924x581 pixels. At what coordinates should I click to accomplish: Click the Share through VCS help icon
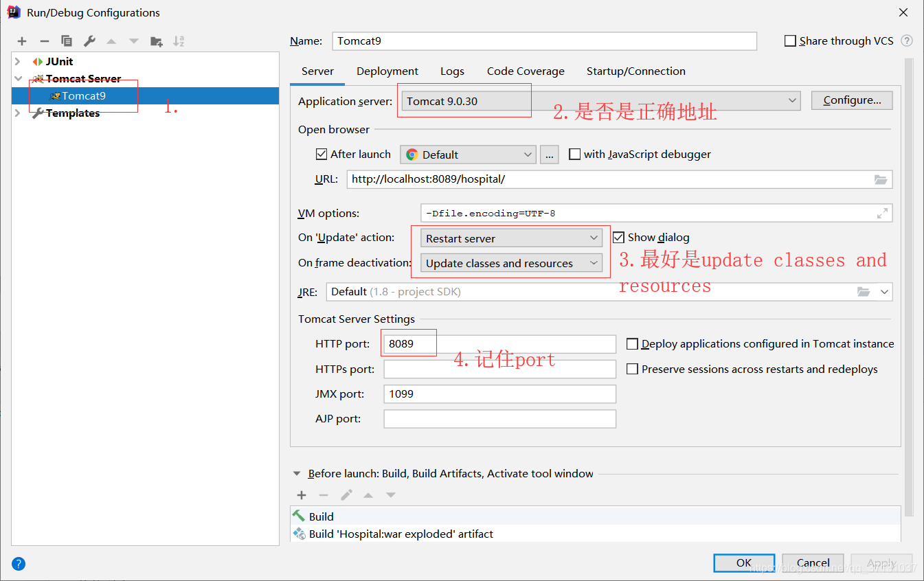point(907,41)
